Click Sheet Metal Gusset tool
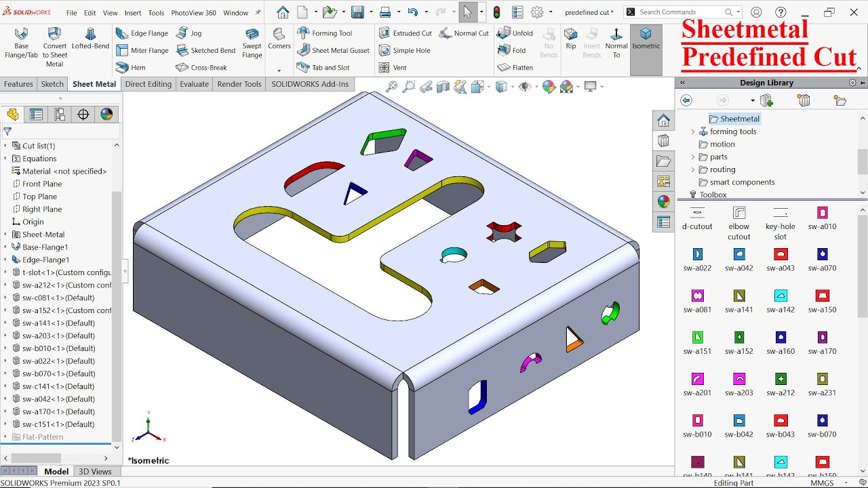The width and height of the screenshot is (868, 488). [x=333, y=50]
